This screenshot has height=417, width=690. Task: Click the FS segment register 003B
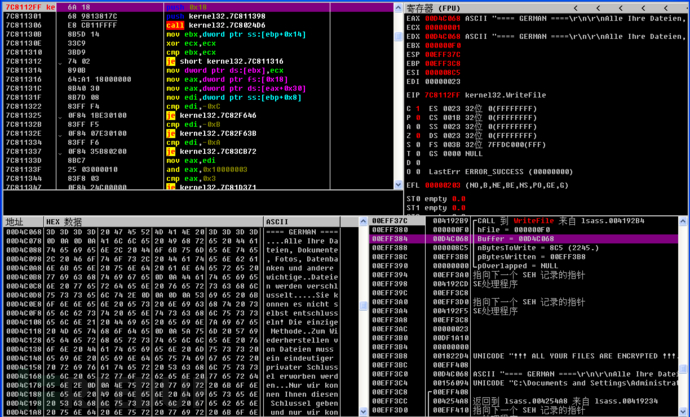tap(452, 145)
